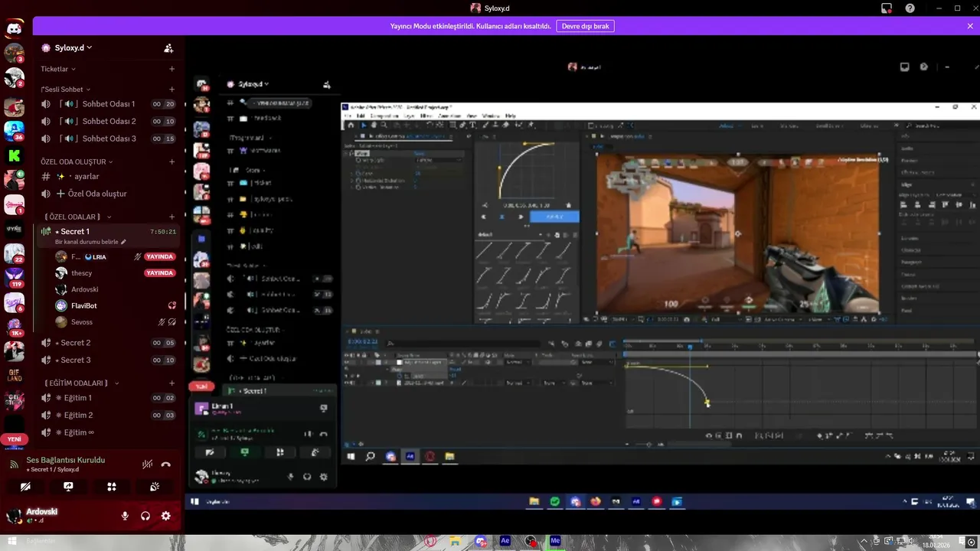Screen dimensions: 980x551
Task: Join Eğitim 2 voice channel
Action: 108,415
